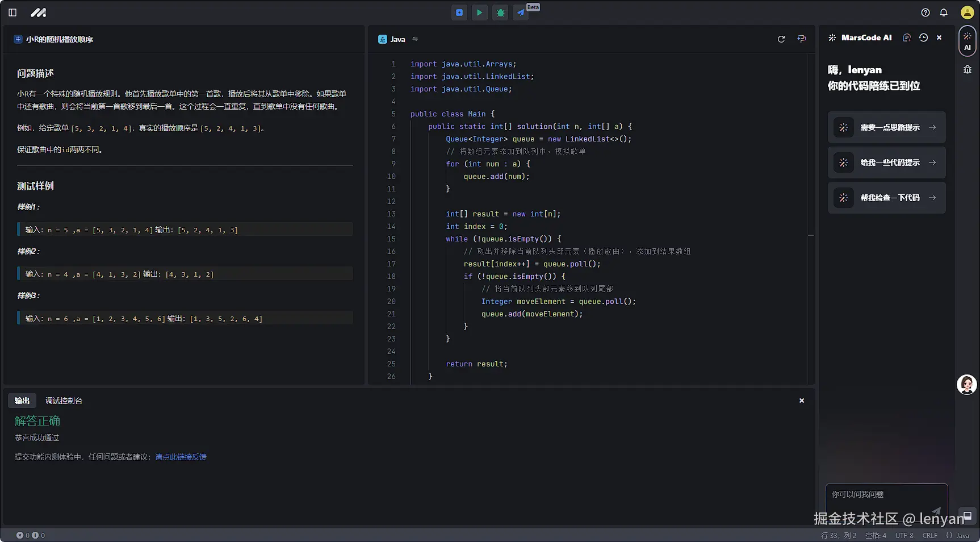Viewport: 980px width, 542px height.
Task: Click the green Run code button
Action: coord(480,12)
